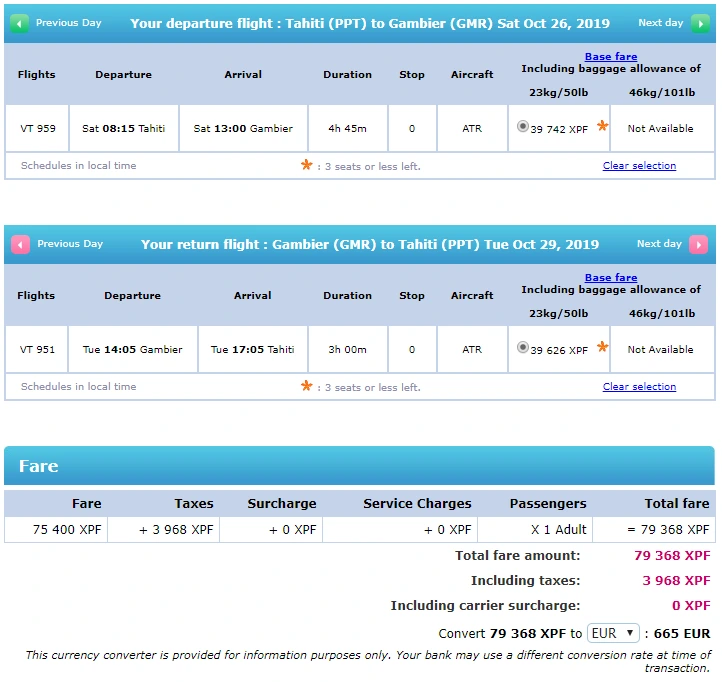Click flight number VT 959
722x682 pixels.
pos(38,128)
